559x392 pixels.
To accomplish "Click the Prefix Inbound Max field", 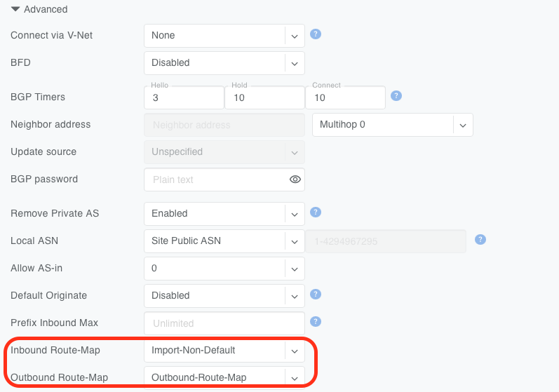I will pos(224,323).
